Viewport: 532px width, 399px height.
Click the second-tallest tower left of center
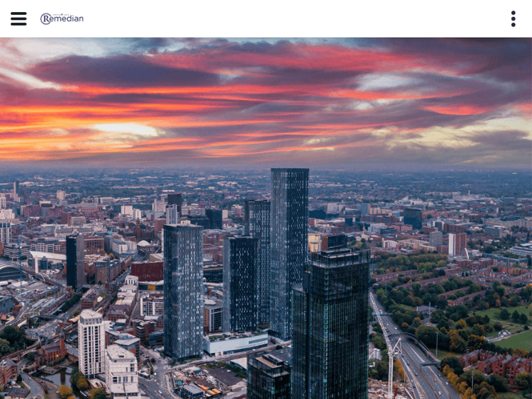click(x=183, y=291)
